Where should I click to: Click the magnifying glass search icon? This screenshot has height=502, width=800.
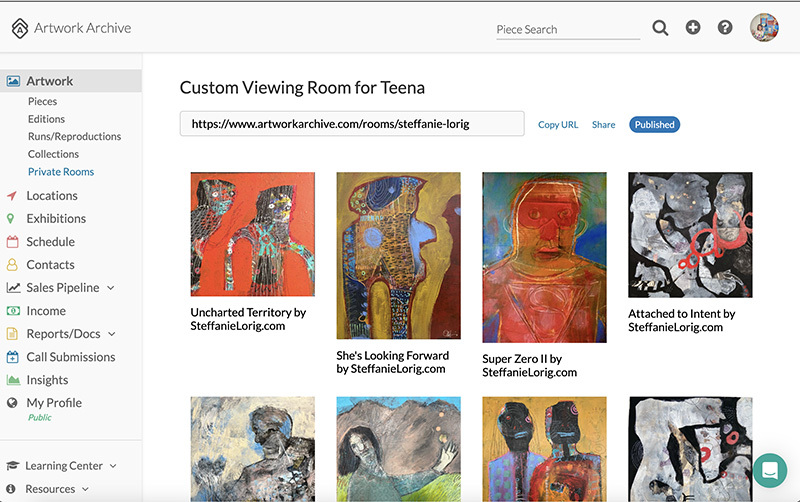coord(660,28)
